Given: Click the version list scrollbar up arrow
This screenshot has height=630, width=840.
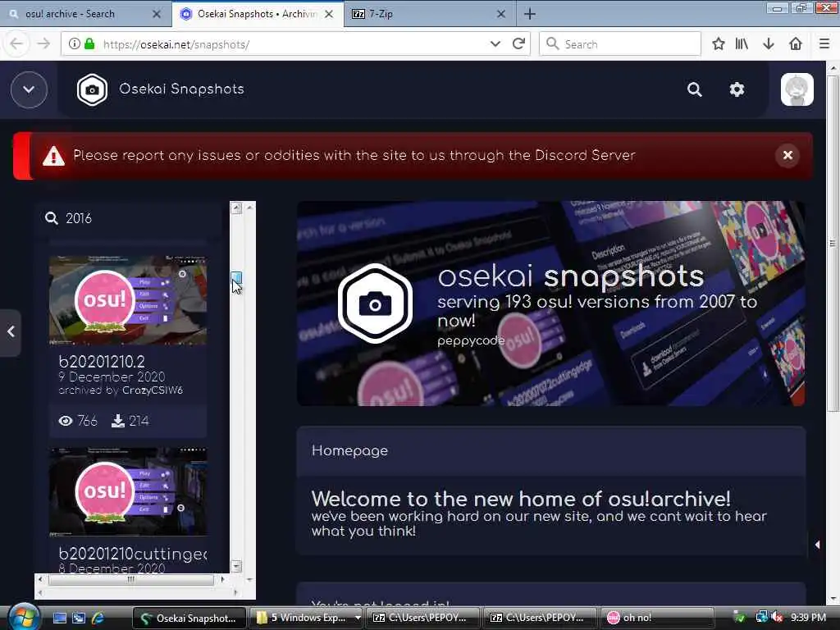Looking at the screenshot, I should click(x=236, y=208).
